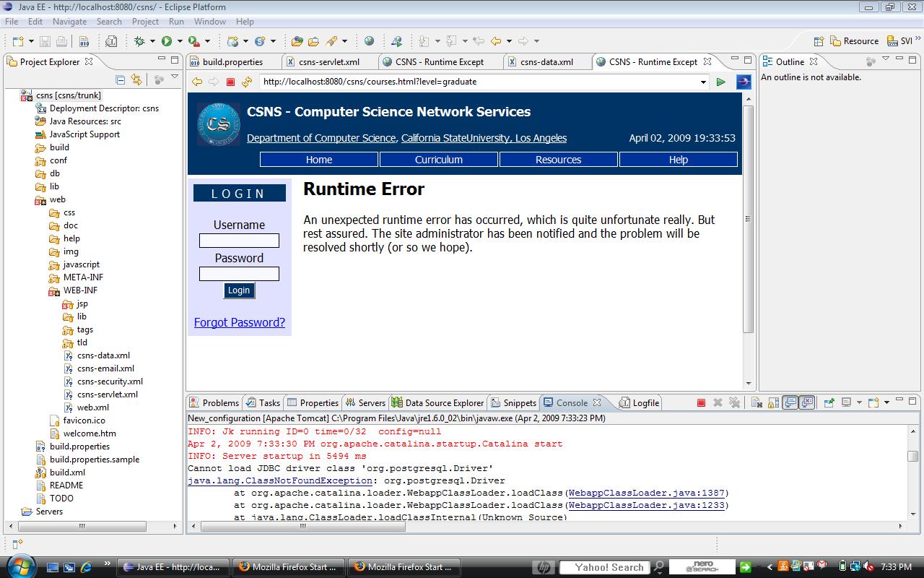Open the Run button dropdown arrow

(179, 41)
